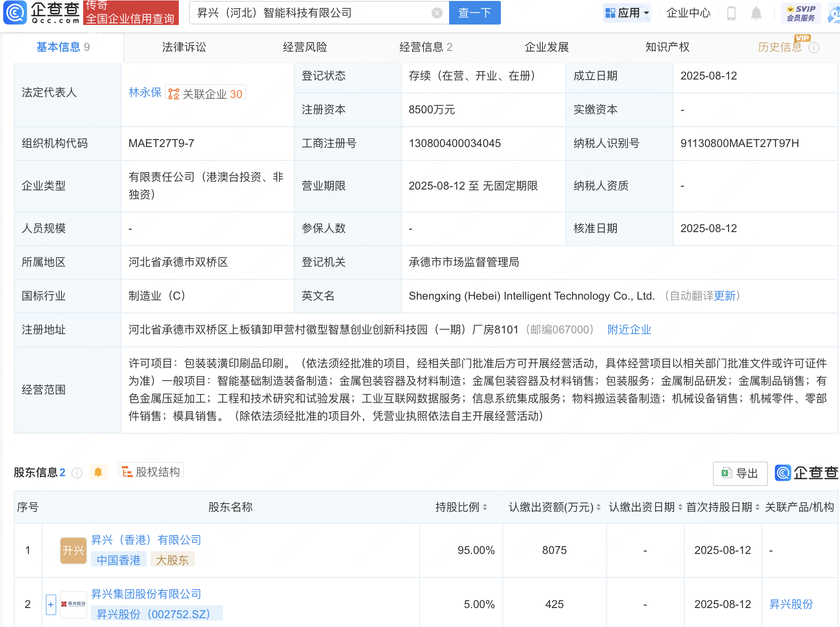Image resolution: width=840 pixels, height=627 pixels.
Task: Open legal representative 林永保 link
Action: (145, 92)
